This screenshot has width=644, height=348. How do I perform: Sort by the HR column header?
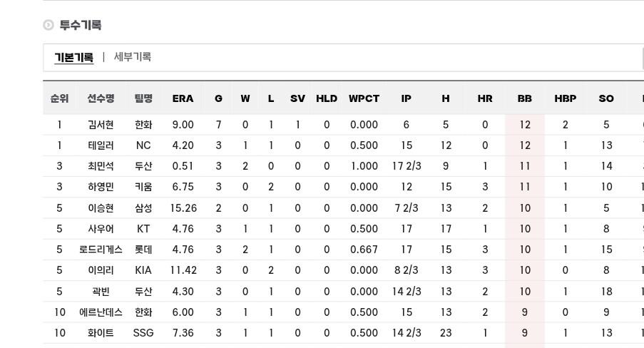(x=485, y=98)
